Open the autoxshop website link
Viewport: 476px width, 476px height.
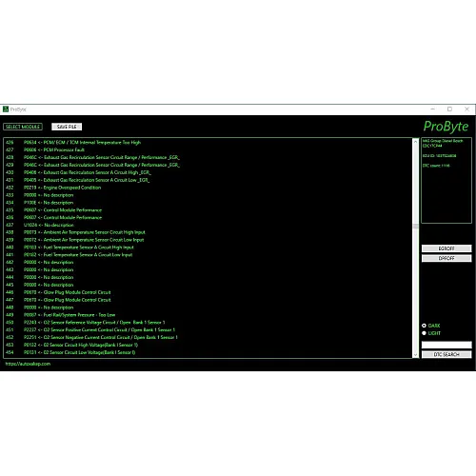click(28, 364)
